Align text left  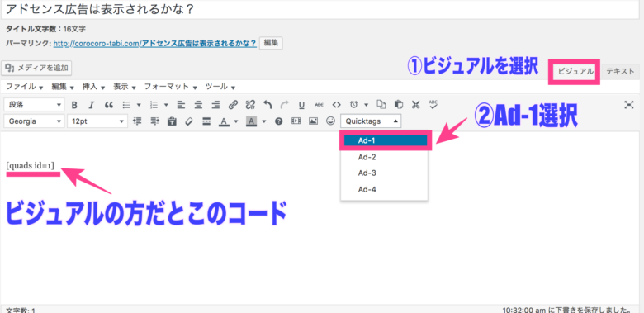click(181, 105)
